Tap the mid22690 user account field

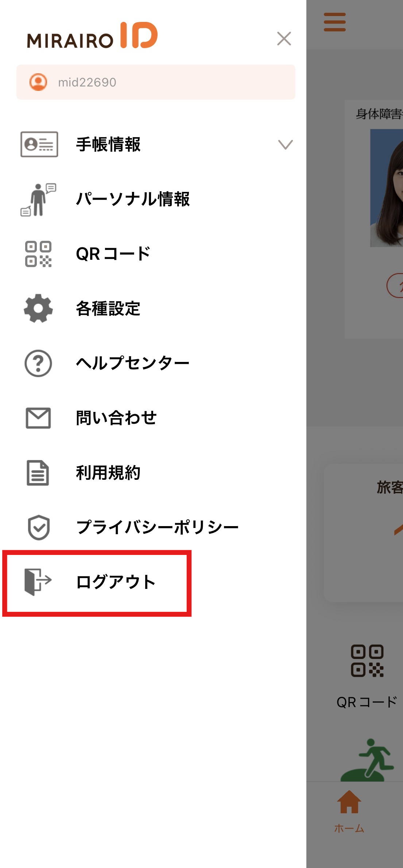click(x=156, y=82)
